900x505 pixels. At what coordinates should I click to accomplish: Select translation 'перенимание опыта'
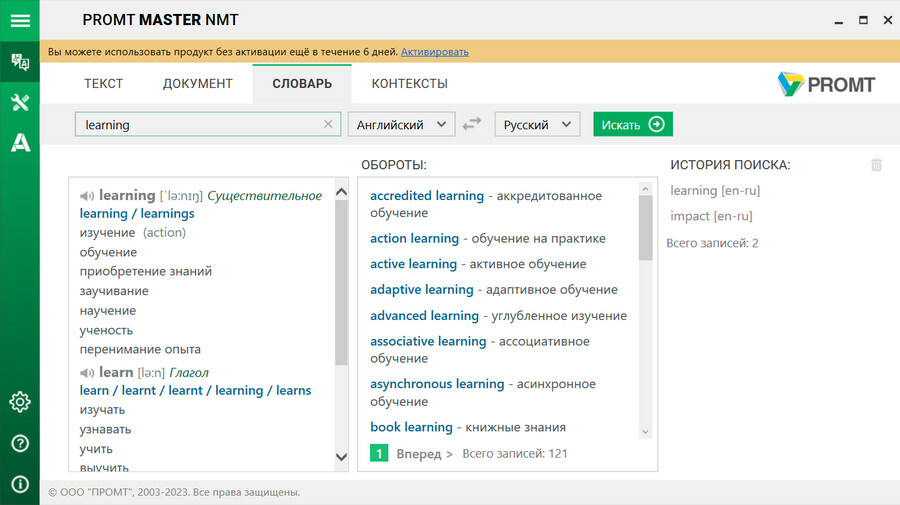tap(140, 349)
